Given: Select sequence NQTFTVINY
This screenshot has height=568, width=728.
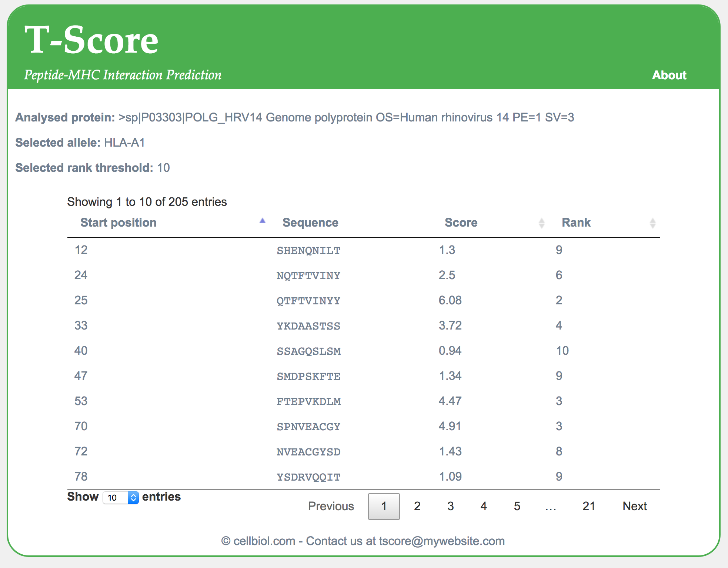Looking at the screenshot, I should pos(308,276).
